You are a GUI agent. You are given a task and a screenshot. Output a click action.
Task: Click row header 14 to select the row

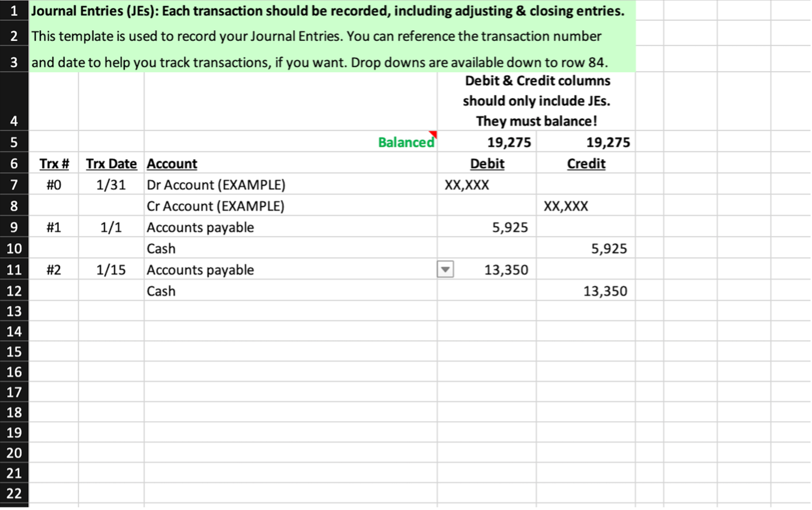(x=14, y=331)
